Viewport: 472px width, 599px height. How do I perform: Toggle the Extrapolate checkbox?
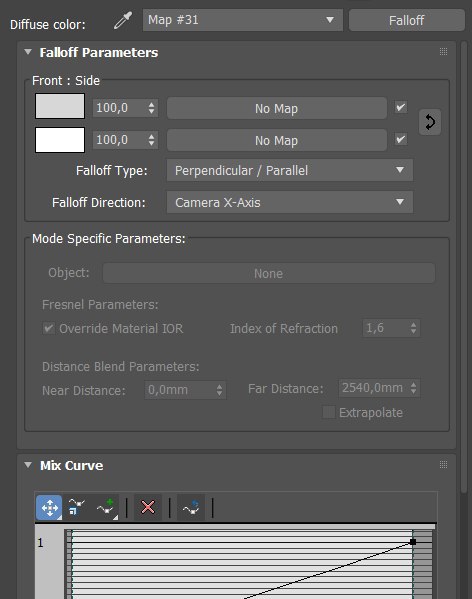click(x=328, y=412)
